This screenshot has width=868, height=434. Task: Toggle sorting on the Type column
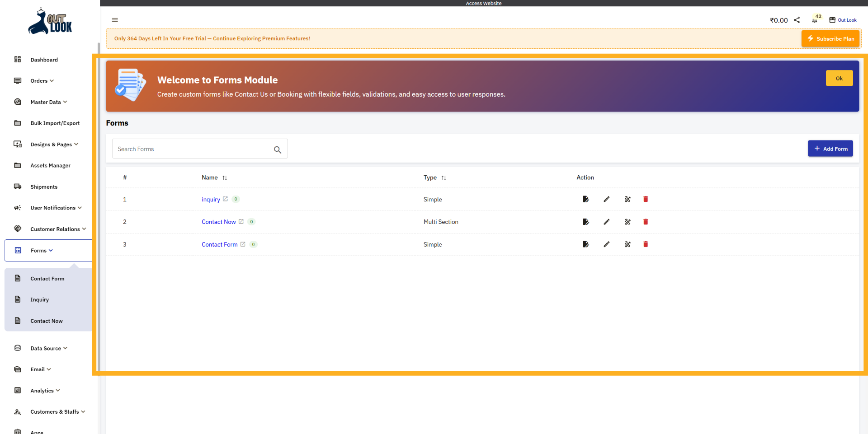443,177
